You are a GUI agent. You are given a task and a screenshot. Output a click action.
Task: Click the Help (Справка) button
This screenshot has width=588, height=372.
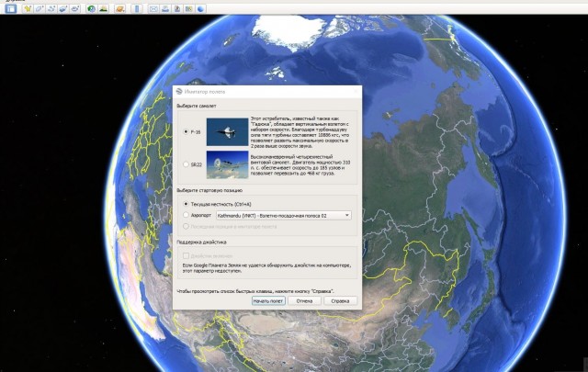(340, 300)
